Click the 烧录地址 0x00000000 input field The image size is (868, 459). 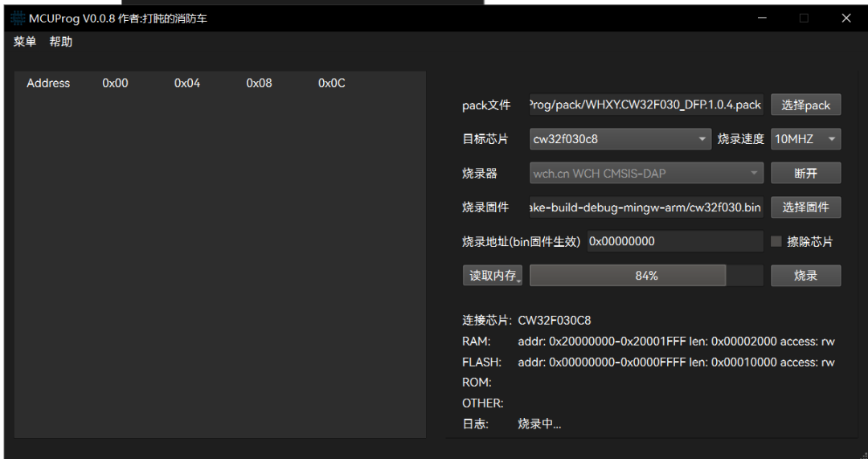[x=674, y=241]
